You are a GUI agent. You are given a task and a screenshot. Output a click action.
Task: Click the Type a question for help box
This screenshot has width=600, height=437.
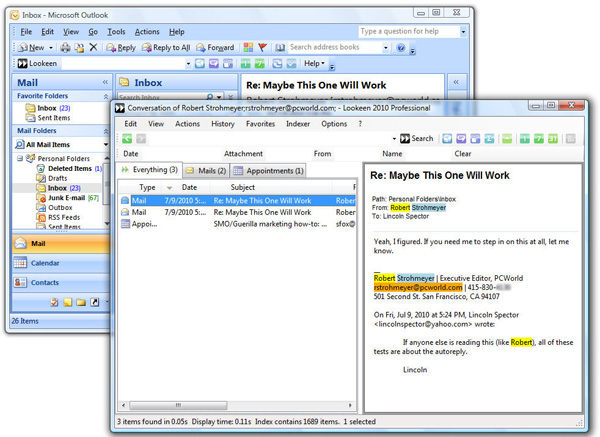coord(409,31)
